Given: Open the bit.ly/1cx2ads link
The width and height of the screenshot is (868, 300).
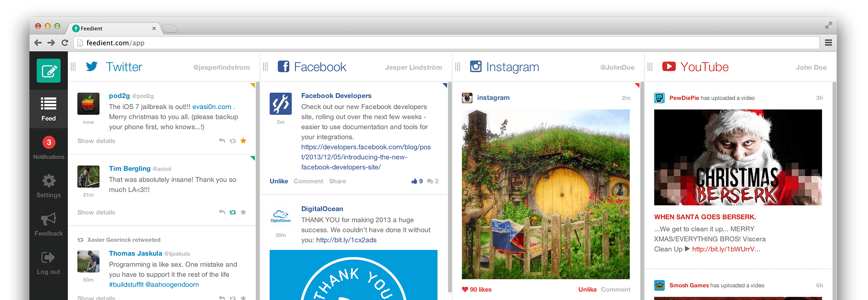Looking at the screenshot, I should [346, 240].
